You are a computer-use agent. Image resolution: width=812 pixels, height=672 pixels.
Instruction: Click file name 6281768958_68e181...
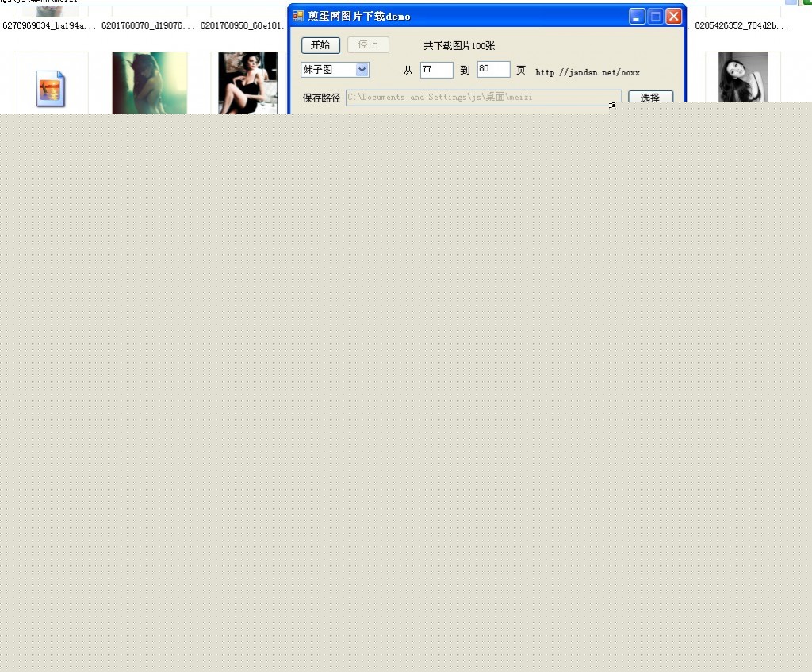pos(243,25)
